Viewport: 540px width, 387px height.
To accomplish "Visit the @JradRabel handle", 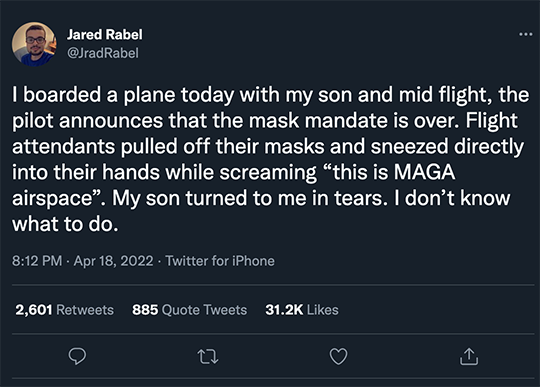I will point(103,53).
